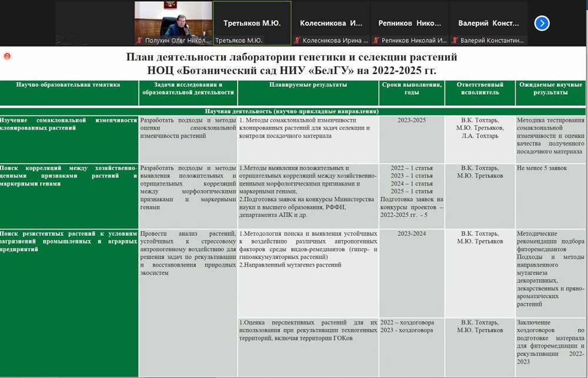Screen dimensions: 588x378
Task: Select the highlighted Третьяков М.Ю. participant tile
Action: click(252, 24)
